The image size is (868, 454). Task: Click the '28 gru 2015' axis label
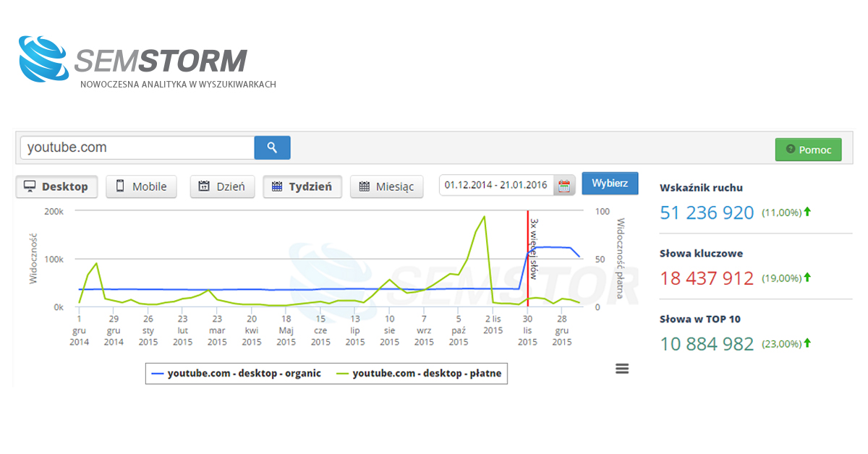pyautogui.click(x=561, y=330)
